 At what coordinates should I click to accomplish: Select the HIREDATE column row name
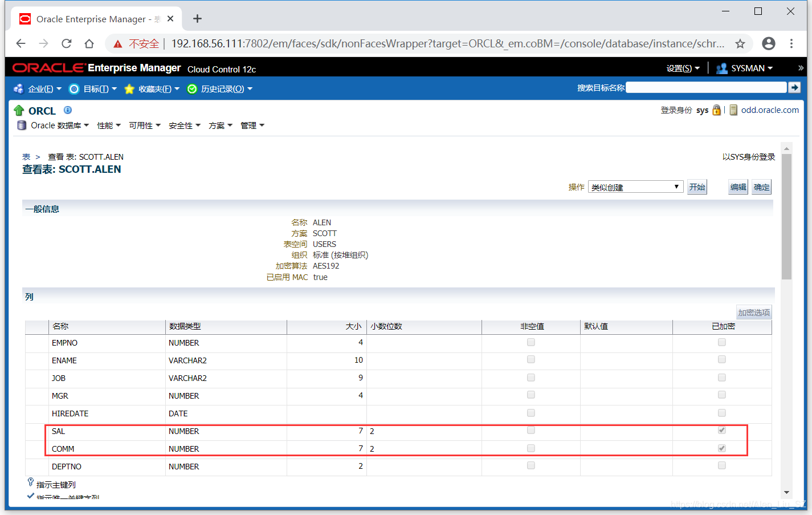pyautogui.click(x=70, y=413)
